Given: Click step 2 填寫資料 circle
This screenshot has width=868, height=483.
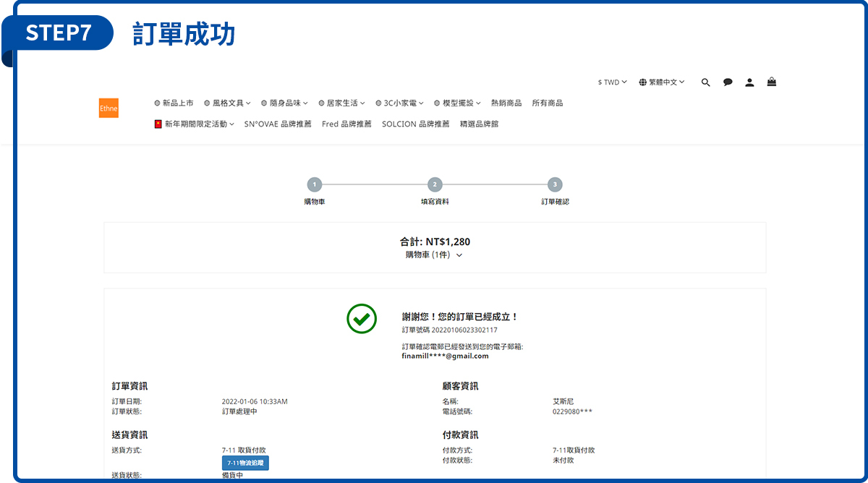Looking at the screenshot, I should (434, 185).
